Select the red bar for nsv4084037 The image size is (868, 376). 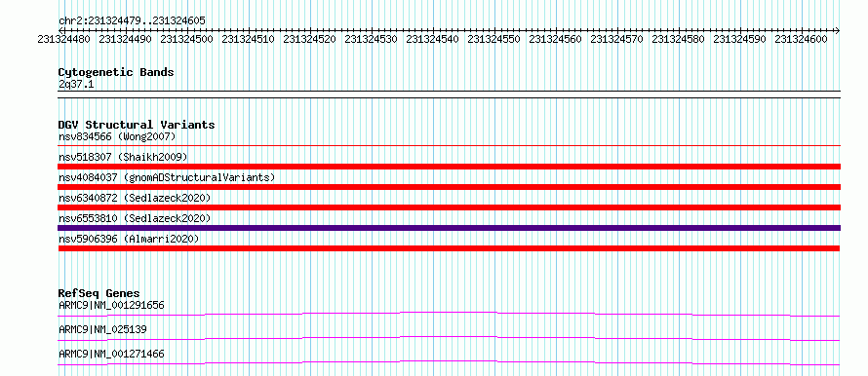[449, 187]
